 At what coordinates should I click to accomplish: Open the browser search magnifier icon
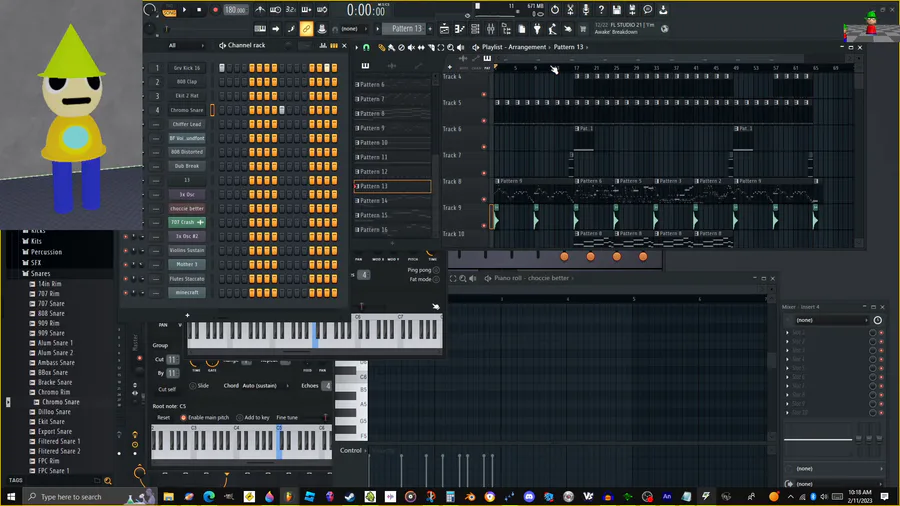tap(108, 481)
